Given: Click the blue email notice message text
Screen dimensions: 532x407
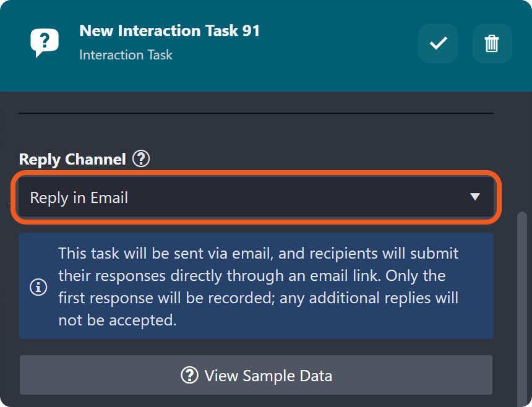Looking at the screenshot, I should coord(259,276).
